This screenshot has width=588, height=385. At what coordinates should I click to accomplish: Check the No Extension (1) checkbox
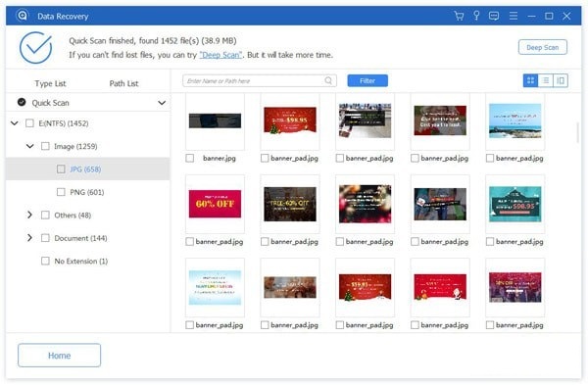tap(45, 261)
